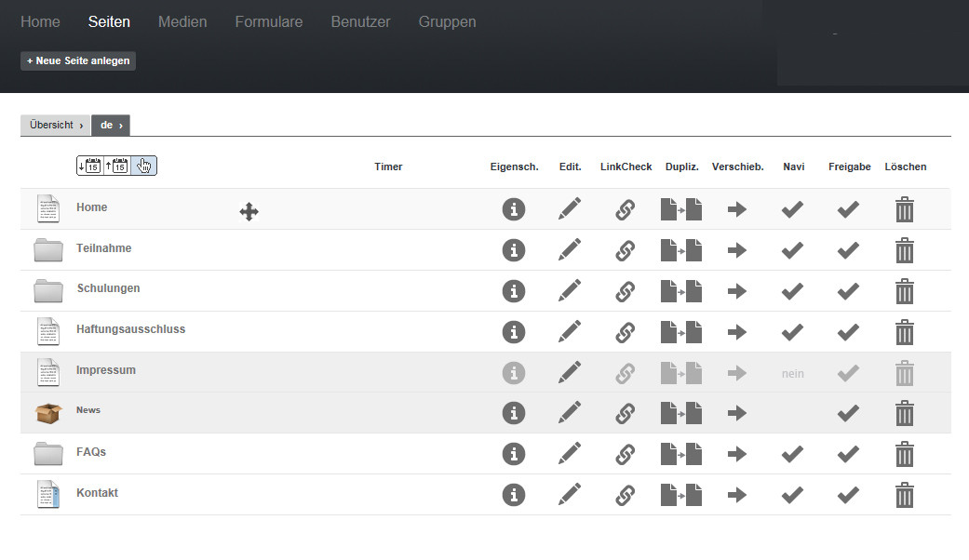Run LinkCheck on Haftungsausschluss page
The height and width of the screenshot is (560, 969).
click(626, 332)
